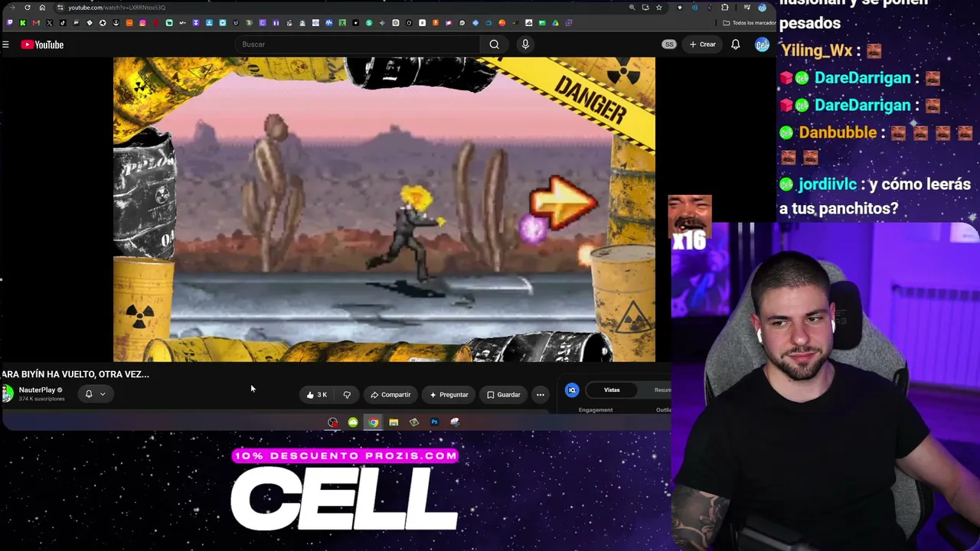This screenshot has width=980, height=551.
Task: Switch to Chrome in the taskbar
Action: click(x=373, y=422)
